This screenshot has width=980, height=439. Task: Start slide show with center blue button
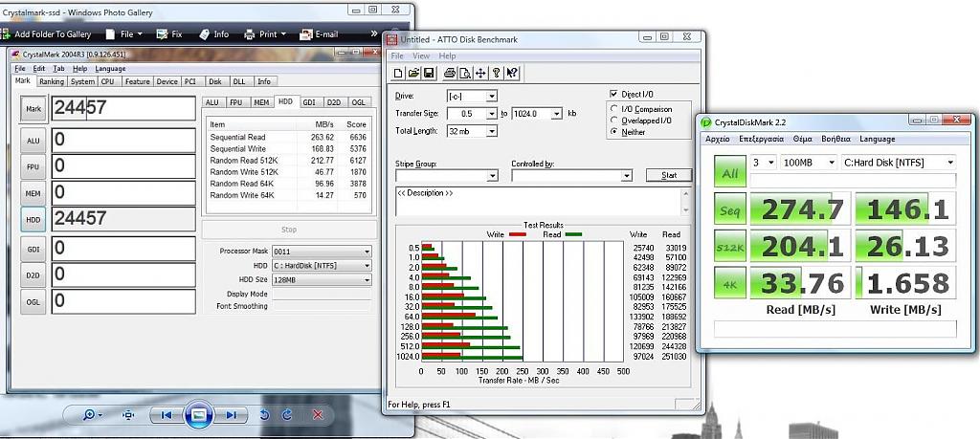point(199,414)
